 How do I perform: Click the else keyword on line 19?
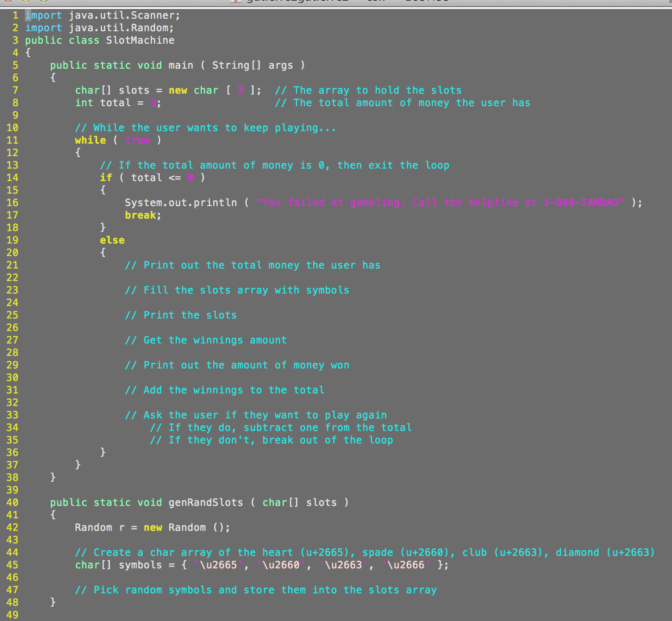112,240
